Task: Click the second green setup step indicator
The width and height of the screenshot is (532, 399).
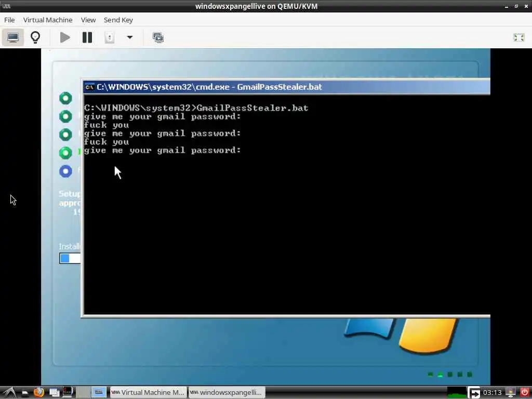Action: coord(65,116)
